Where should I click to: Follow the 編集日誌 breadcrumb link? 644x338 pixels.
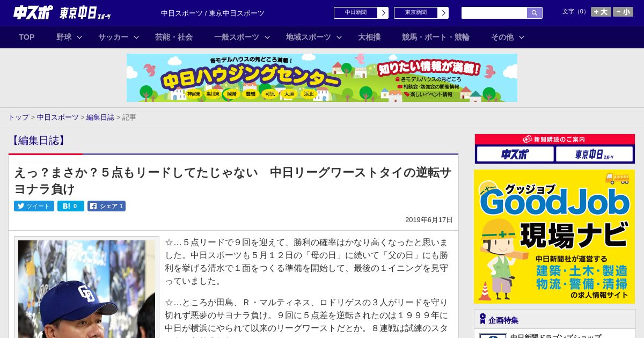coord(100,117)
